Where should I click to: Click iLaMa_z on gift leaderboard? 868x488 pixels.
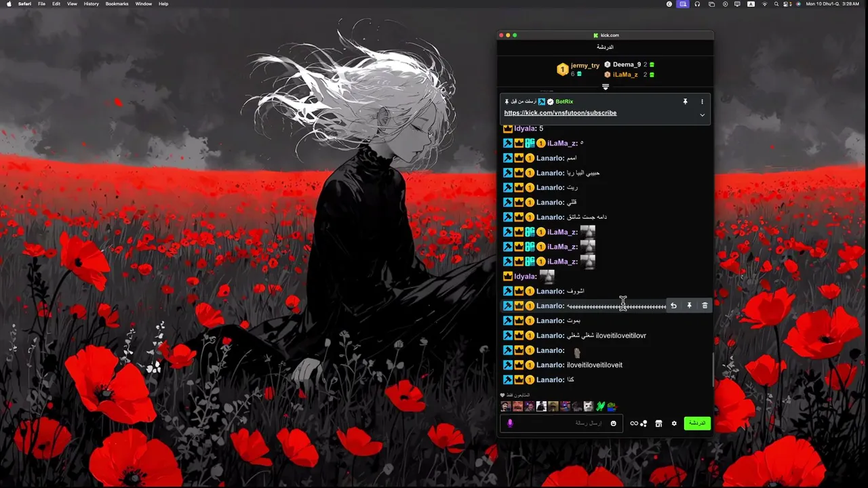625,75
